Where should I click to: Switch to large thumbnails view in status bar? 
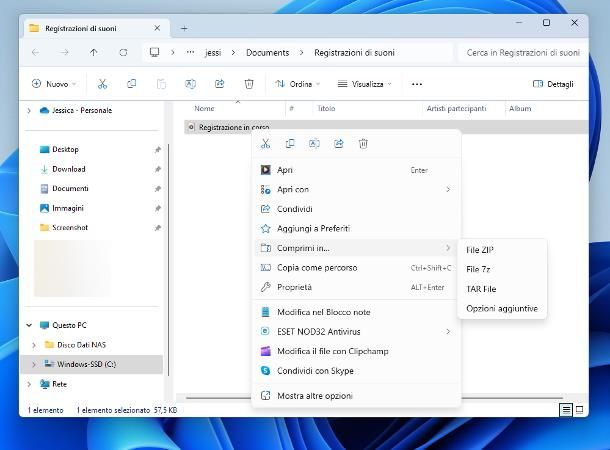click(580, 410)
